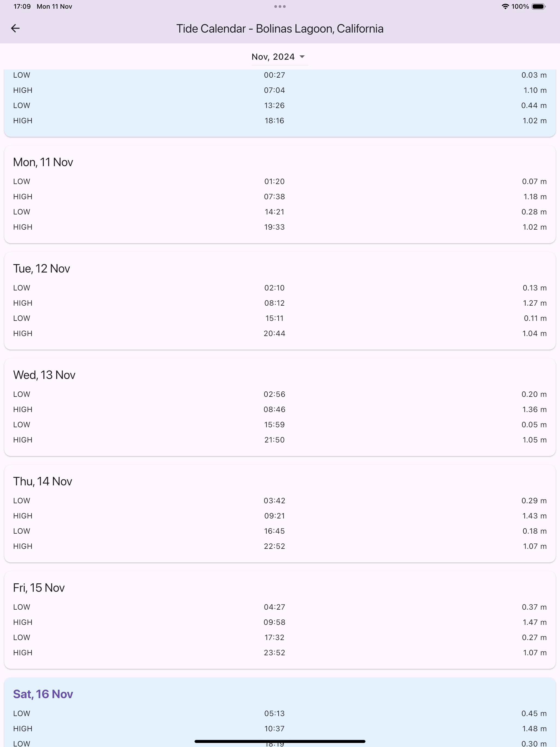Go back using the arrow icon

tap(15, 29)
